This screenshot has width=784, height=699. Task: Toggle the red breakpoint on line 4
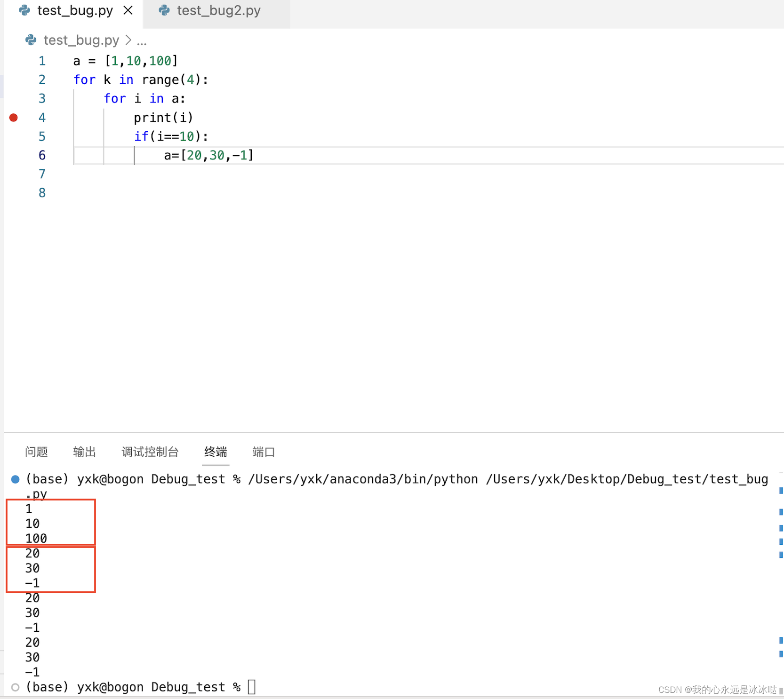point(14,118)
